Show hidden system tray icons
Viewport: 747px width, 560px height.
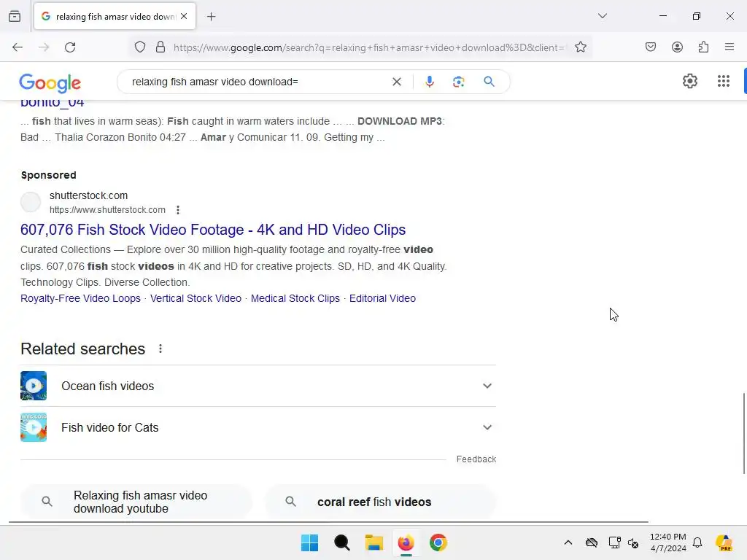click(x=568, y=542)
